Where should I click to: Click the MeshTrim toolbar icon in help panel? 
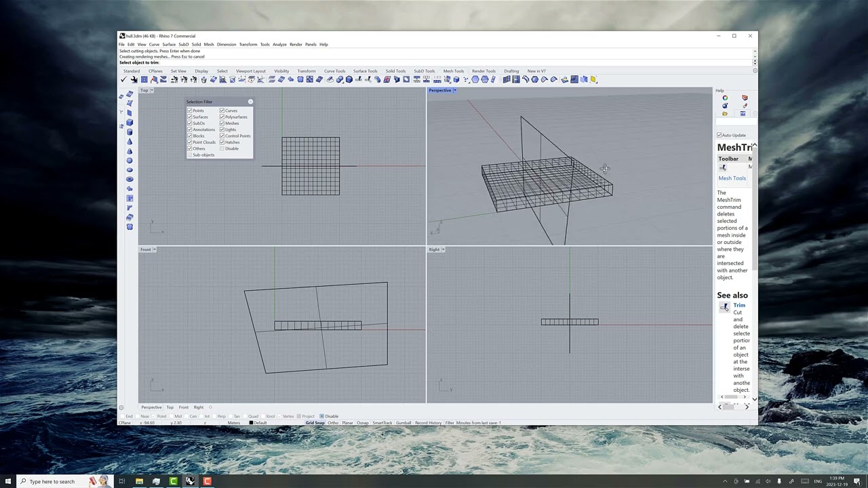723,167
